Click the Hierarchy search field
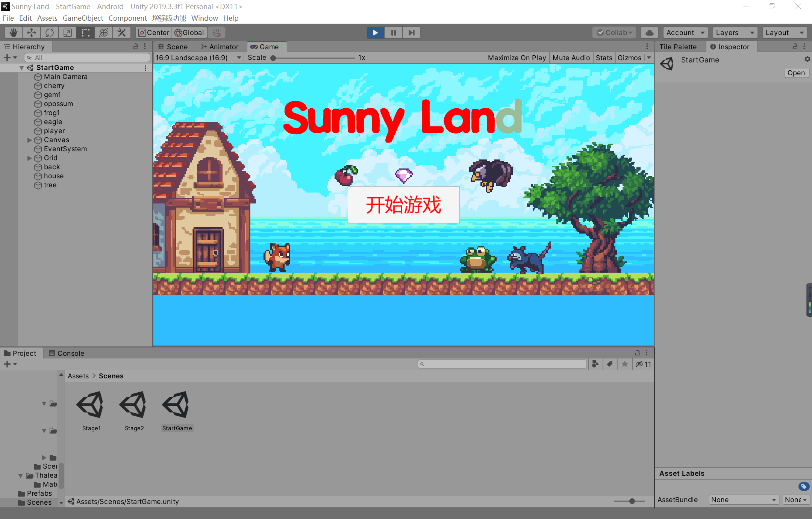This screenshot has height=519, width=812. pyautogui.click(x=87, y=58)
